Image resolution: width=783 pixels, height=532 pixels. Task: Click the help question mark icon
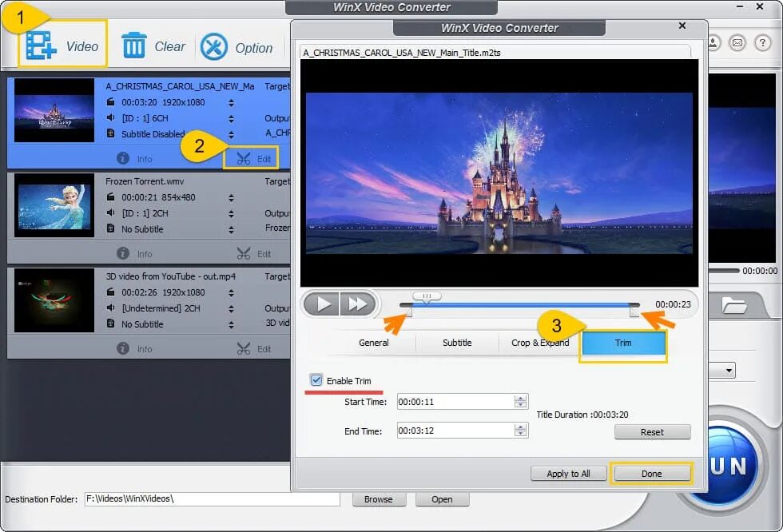click(x=762, y=43)
